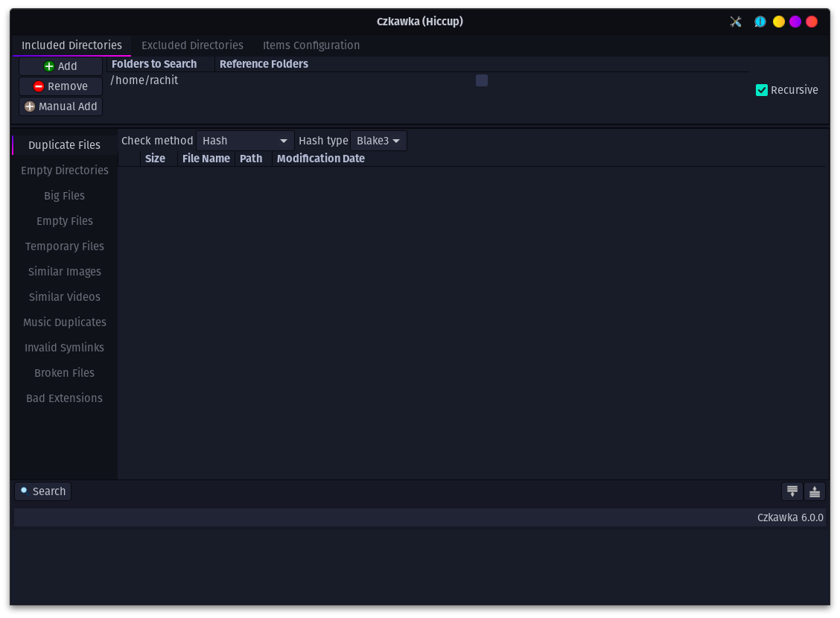Open settings via the wrench and screwdriver icon
This screenshot has width=840, height=618.
(735, 22)
